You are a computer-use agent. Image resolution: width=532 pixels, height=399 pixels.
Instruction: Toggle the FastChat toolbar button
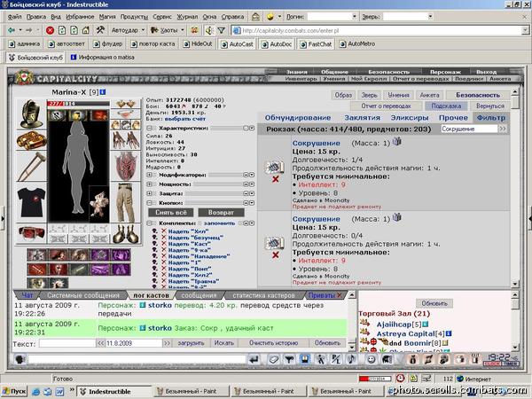[x=316, y=44]
